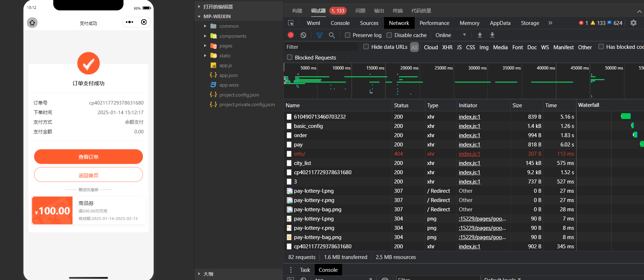Switch to the Wxml tab
This screenshot has width=644, height=280.
pyautogui.click(x=313, y=23)
